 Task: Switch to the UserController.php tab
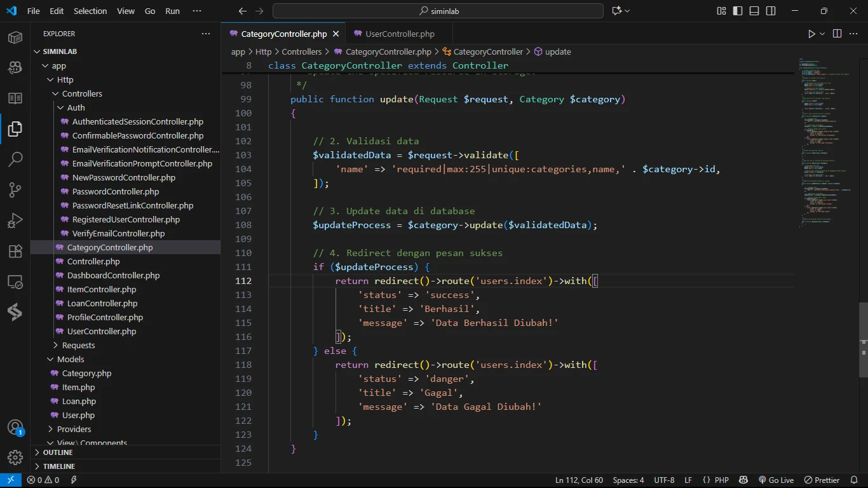pos(400,34)
